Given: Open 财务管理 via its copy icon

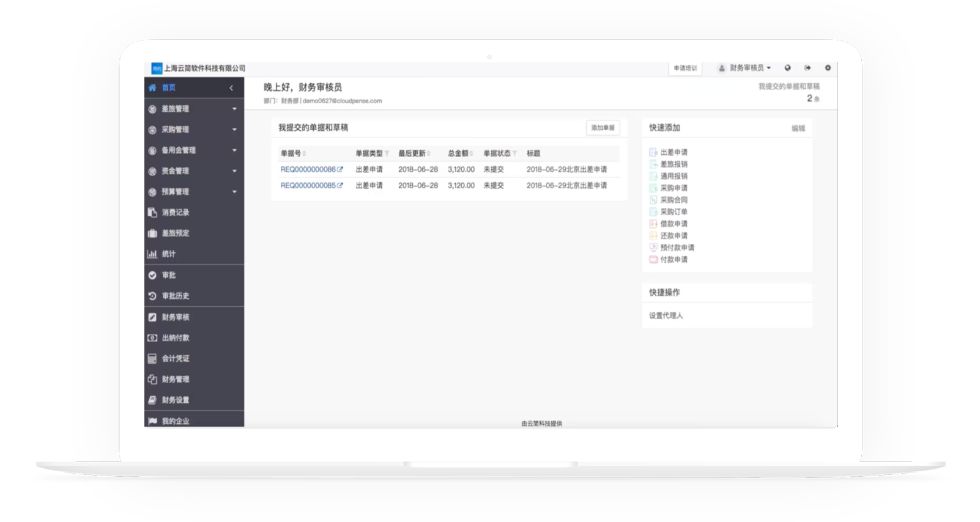Looking at the screenshot, I should pyautogui.click(x=152, y=380).
